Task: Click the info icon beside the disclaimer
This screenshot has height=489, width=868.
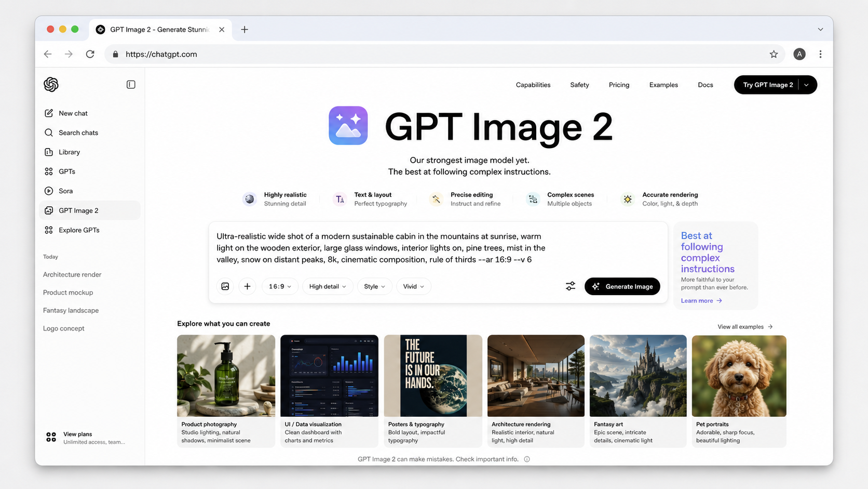Action: 527,459
